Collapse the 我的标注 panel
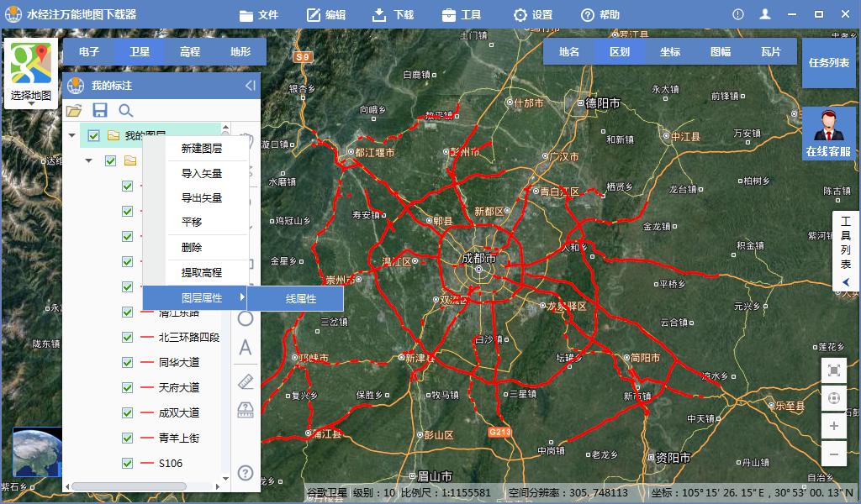Screen dimensions: 861x504 point(249,85)
